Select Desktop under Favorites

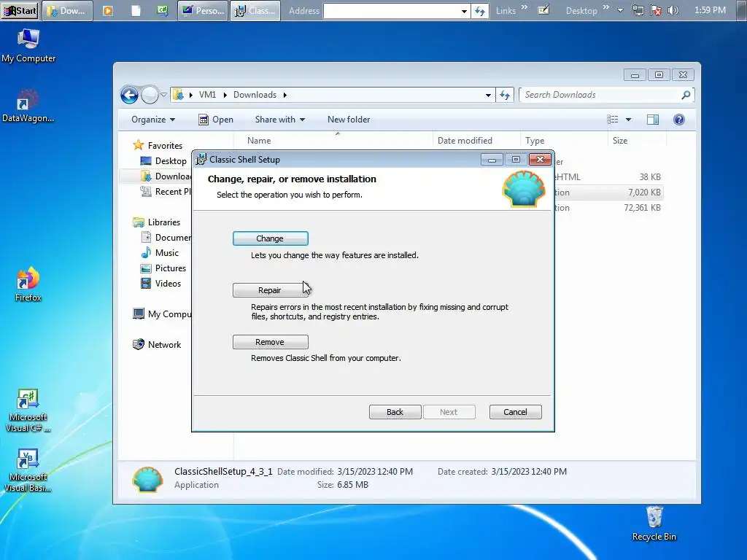coord(163,161)
